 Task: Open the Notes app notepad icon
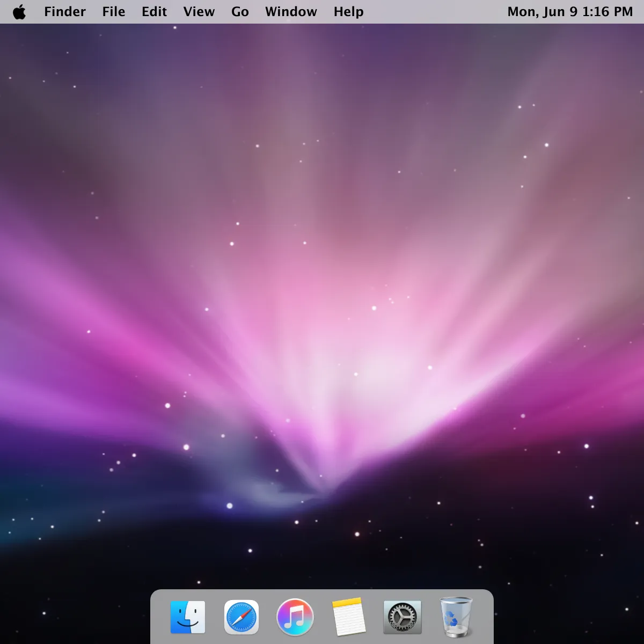click(x=349, y=617)
